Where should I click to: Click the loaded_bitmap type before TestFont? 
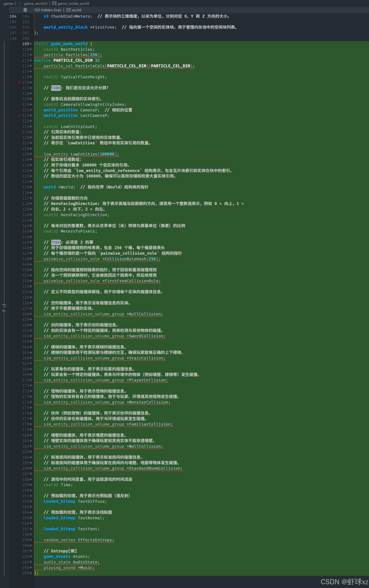(59, 529)
